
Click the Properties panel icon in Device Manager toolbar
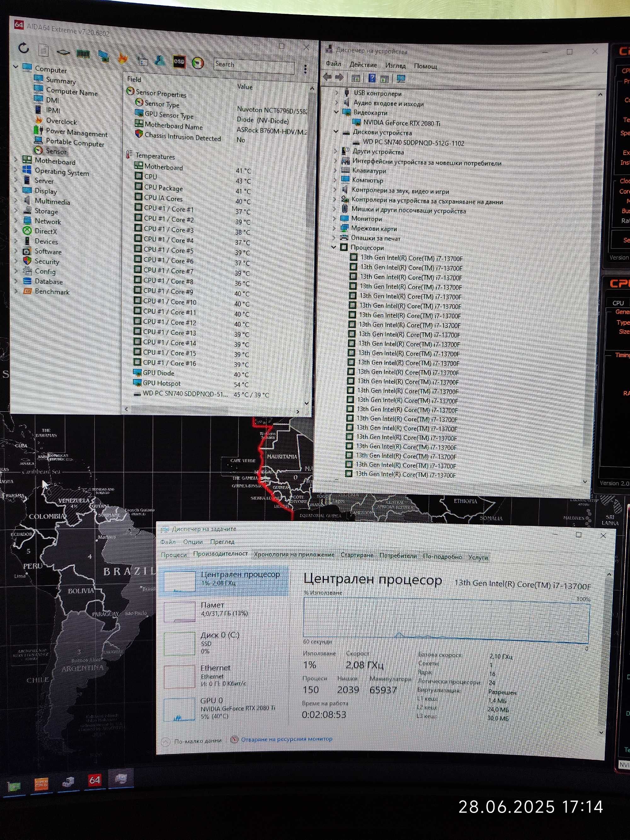(356, 78)
